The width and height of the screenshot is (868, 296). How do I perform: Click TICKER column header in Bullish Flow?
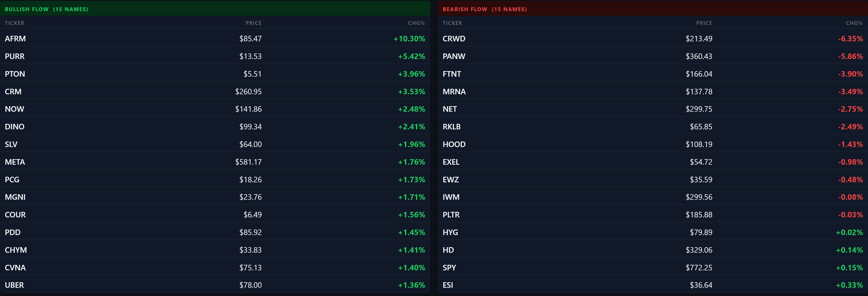click(15, 23)
